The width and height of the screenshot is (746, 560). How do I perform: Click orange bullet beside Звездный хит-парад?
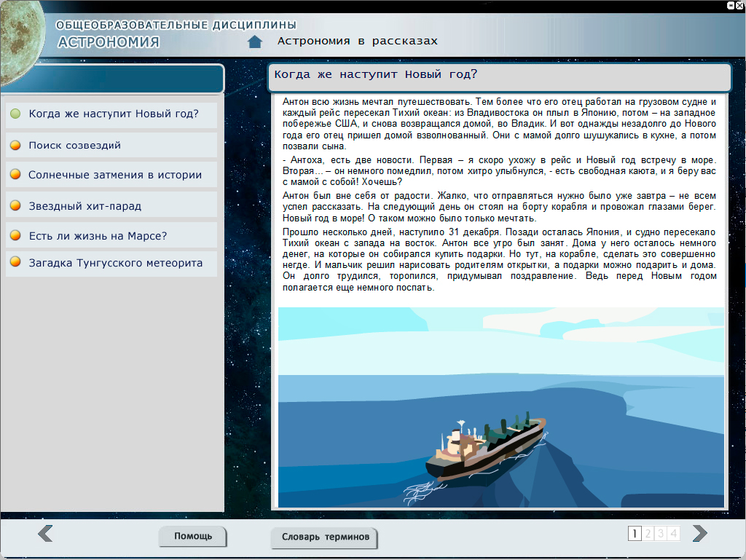(16, 205)
